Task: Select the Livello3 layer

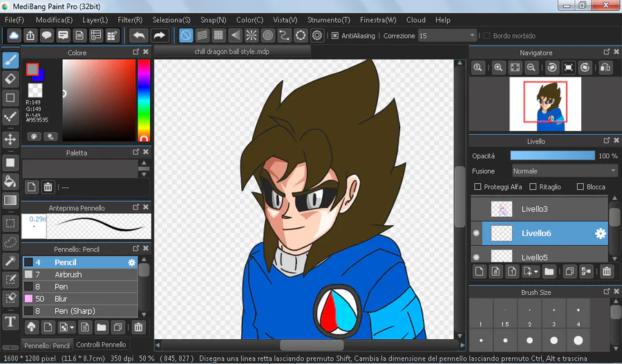Action: coord(539,209)
